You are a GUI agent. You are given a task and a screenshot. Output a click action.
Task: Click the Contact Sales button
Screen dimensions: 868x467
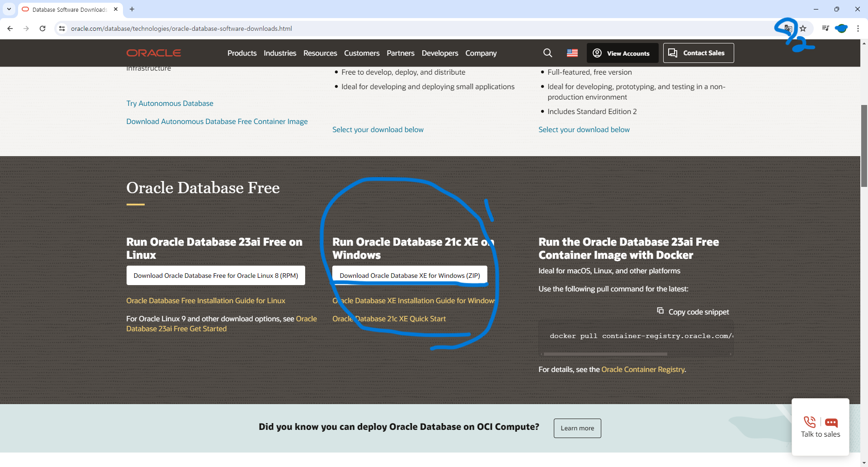coord(698,53)
